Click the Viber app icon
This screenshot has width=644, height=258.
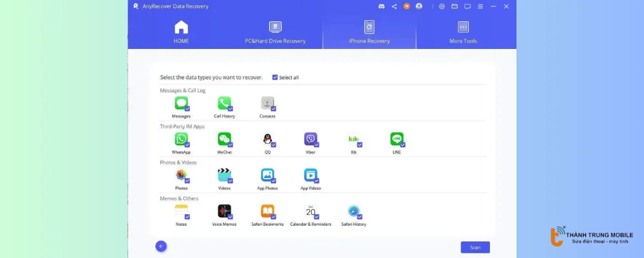pyautogui.click(x=310, y=139)
